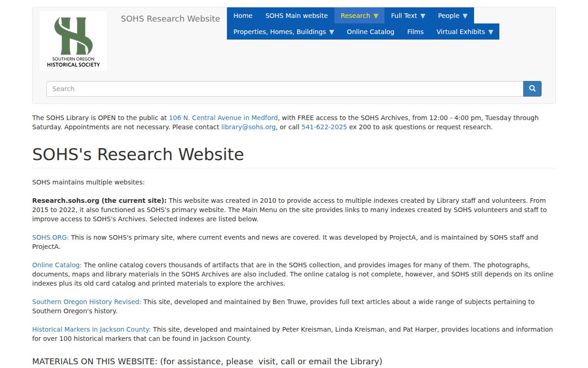Visit Southern Oregon History Revised link
The image size is (588, 368).
[87, 302]
